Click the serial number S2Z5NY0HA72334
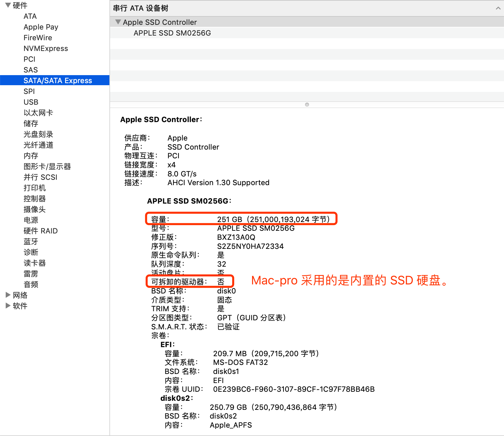The width and height of the screenshot is (504, 436). 250,246
